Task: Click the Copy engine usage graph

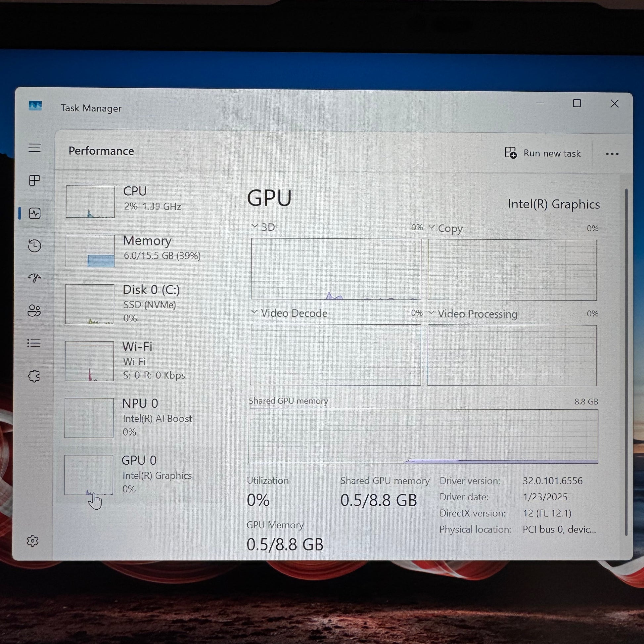Action: click(x=512, y=270)
